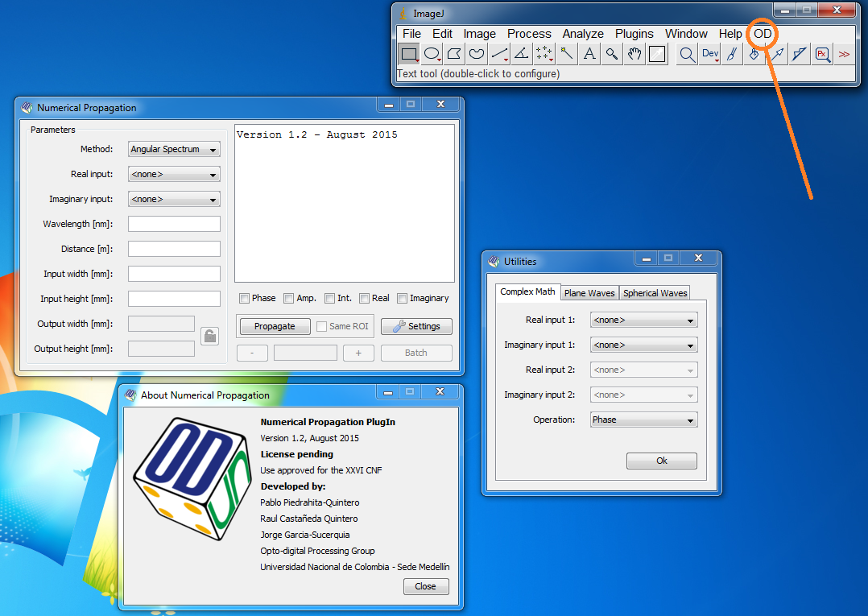Enable the Real checkbox
The height and width of the screenshot is (616, 868).
click(x=364, y=298)
